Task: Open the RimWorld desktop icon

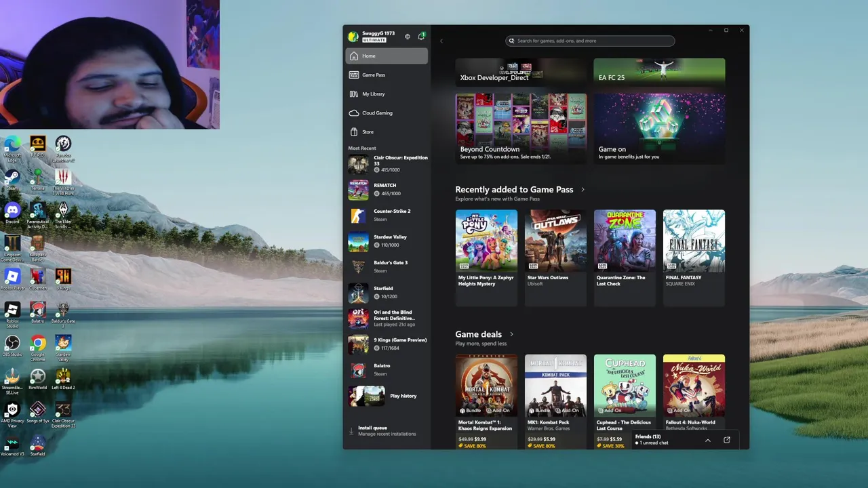Action: click(37, 380)
